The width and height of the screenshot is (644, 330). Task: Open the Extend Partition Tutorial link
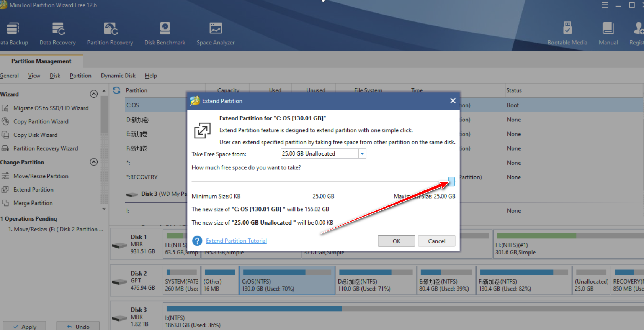[x=236, y=241]
